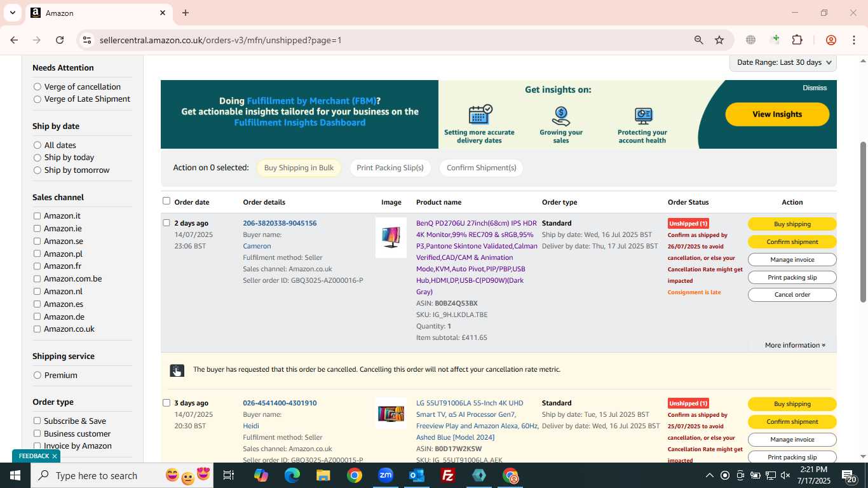Viewport: 868px width, 488px height.
Task: Open the Date Range dropdown
Action: tap(783, 62)
